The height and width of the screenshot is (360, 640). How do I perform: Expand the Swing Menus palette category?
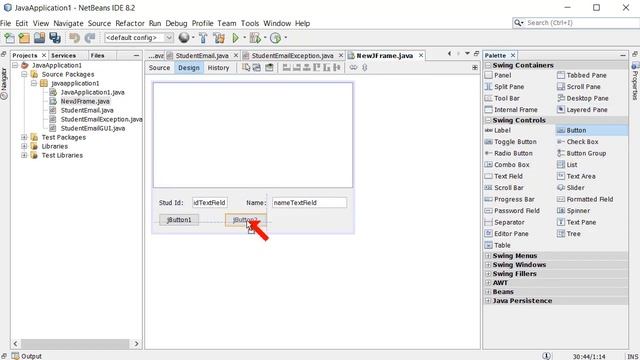tap(488, 256)
